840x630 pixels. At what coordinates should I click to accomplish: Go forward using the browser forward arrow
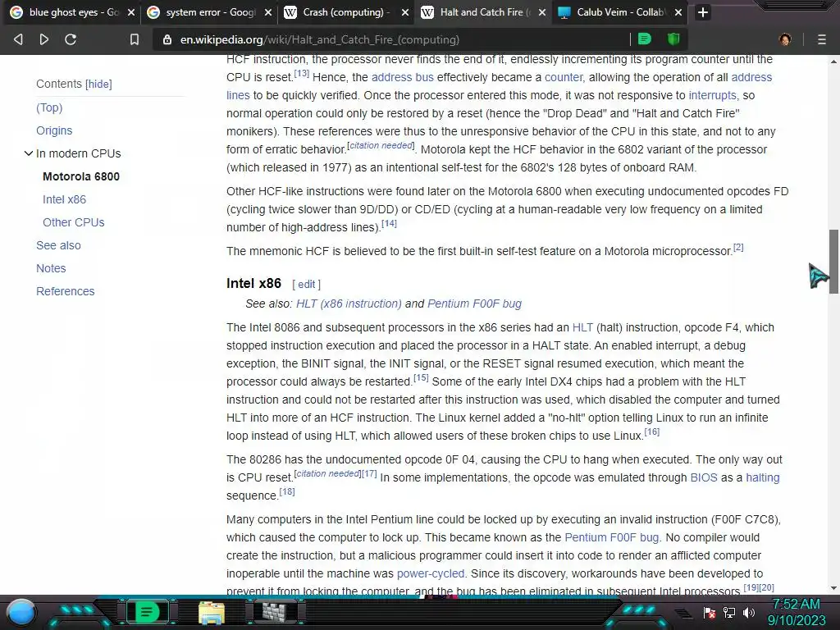[x=44, y=39]
